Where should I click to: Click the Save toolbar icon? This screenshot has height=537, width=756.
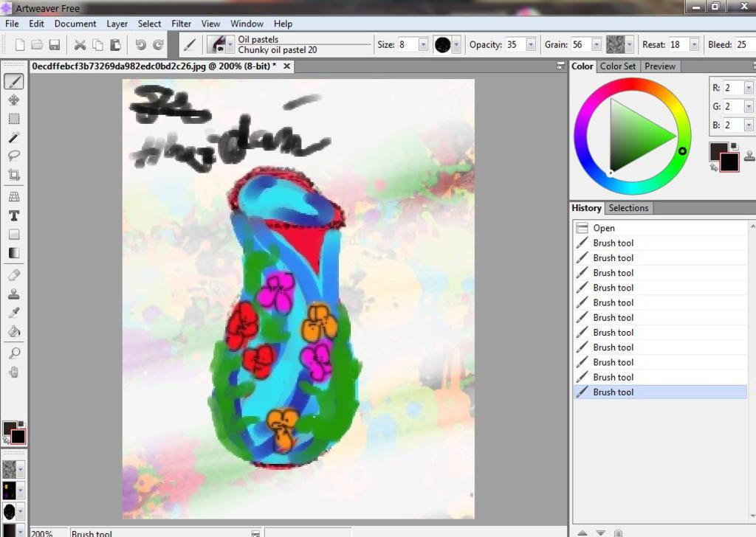point(55,45)
